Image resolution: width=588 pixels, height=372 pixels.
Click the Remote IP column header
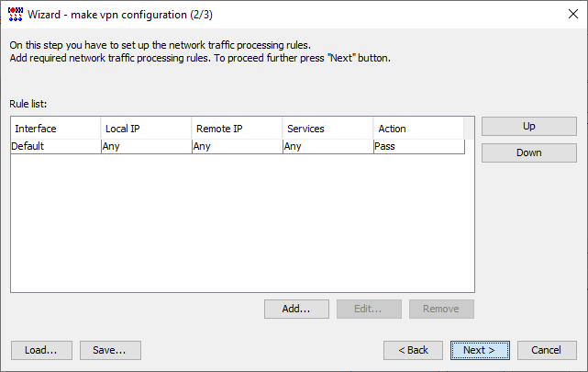click(237, 129)
